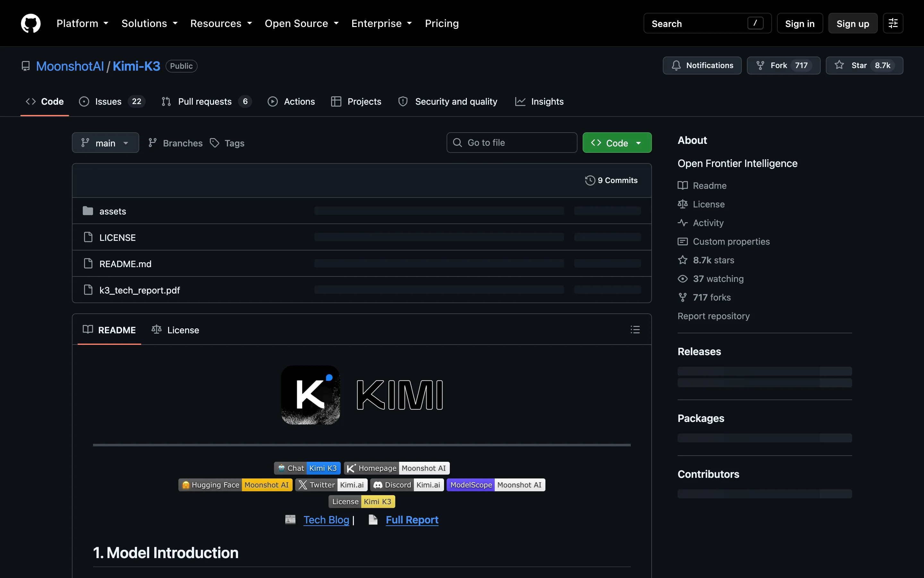
Task: Click the Go to file input
Action: tap(512, 143)
